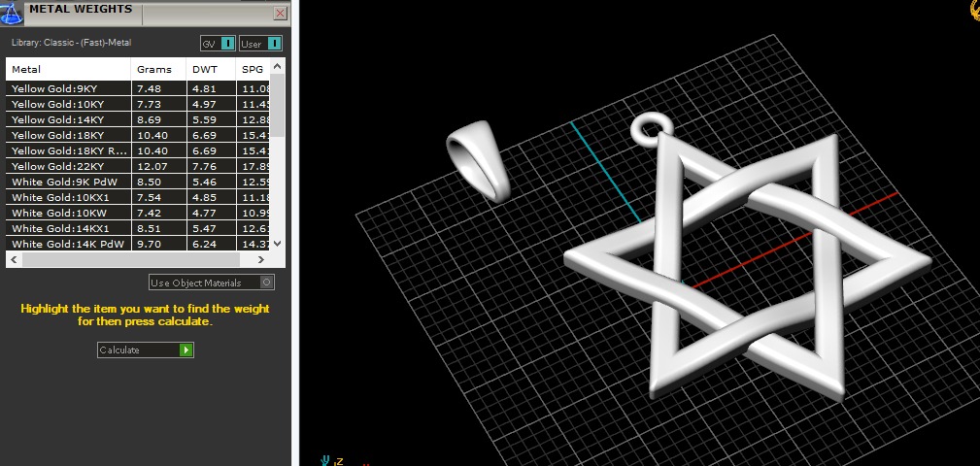Enable the Use Object Materials option
The width and height of the screenshot is (980, 466).
tap(212, 283)
